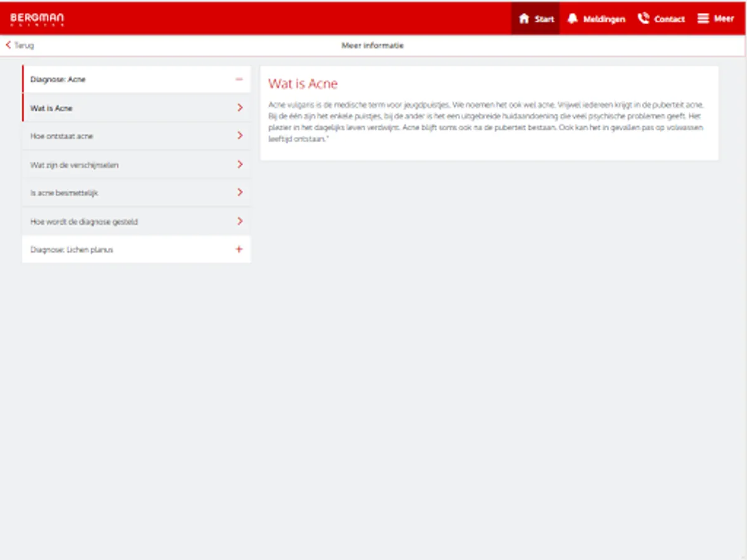Click the bell icon for Meldingen
This screenshot has height=560, width=747.
click(573, 19)
